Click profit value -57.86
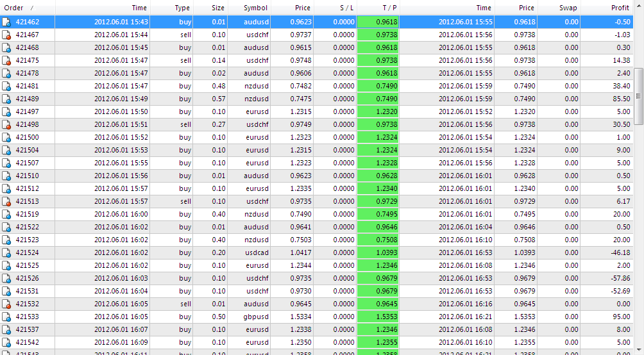The image size is (644, 355). pyautogui.click(x=620, y=278)
